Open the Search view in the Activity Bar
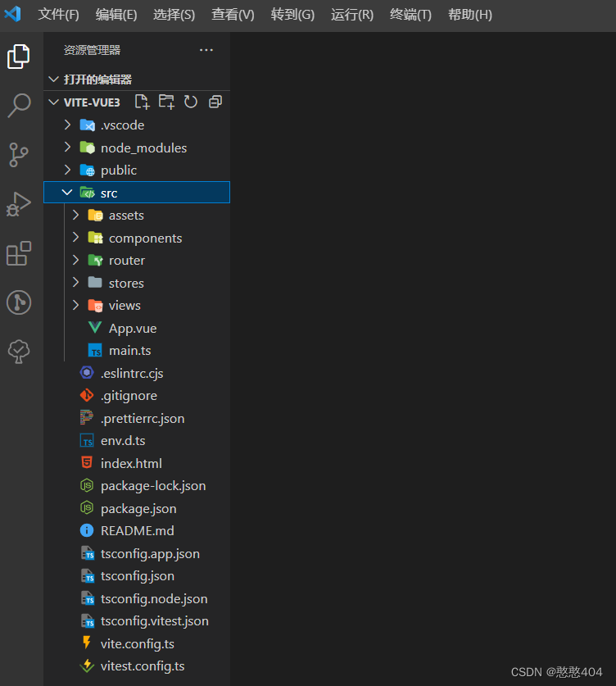616x686 pixels. click(x=20, y=105)
